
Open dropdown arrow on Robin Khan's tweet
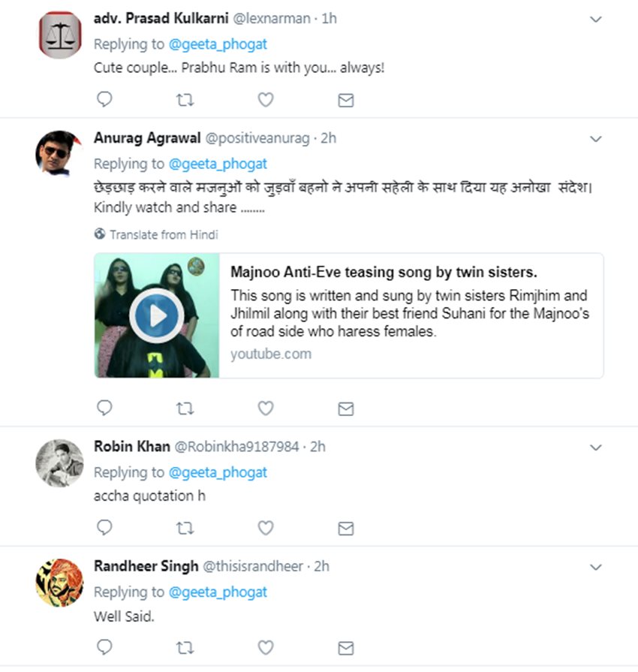click(x=596, y=447)
